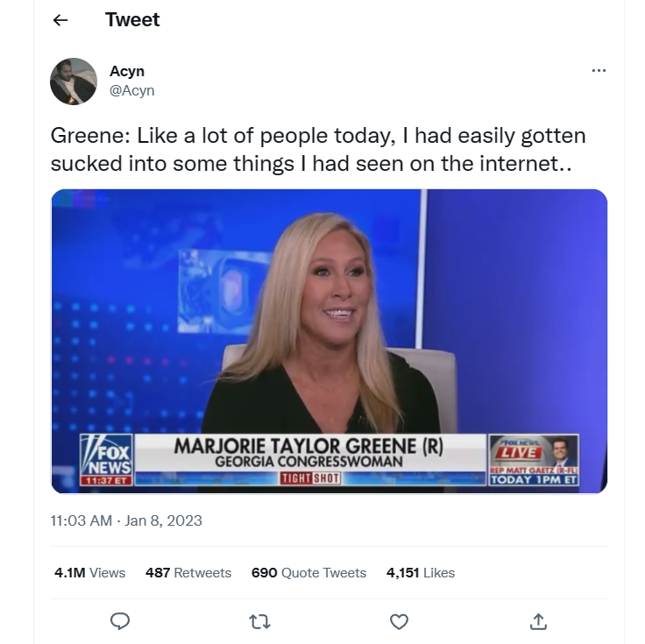Image resolution: width=645 pixels, height=644 pixels.
Task: View the 487 Retweets list
Action: pos(188,573)
